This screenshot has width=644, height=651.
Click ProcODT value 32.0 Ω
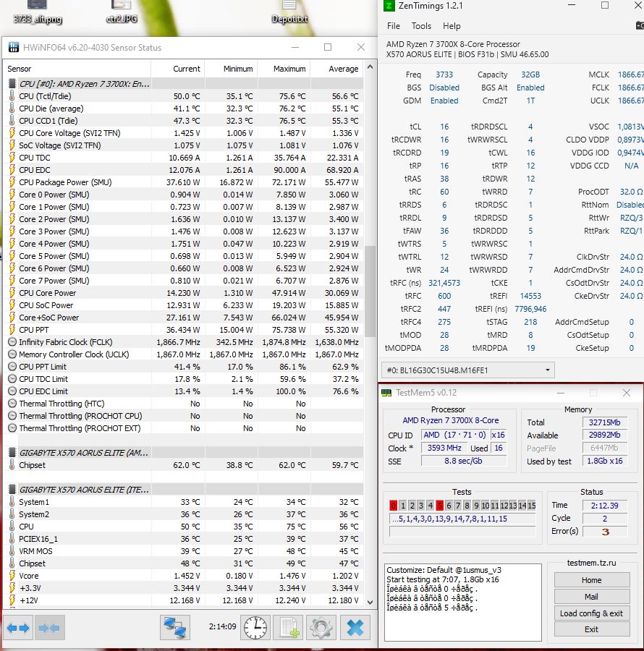tap(631, 192)
